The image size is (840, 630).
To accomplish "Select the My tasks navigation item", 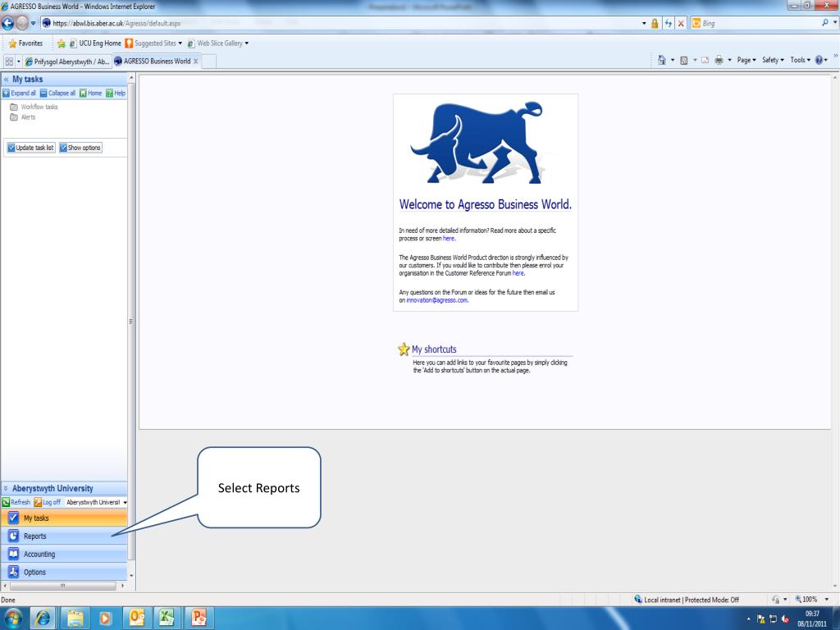I will (64, 518).
